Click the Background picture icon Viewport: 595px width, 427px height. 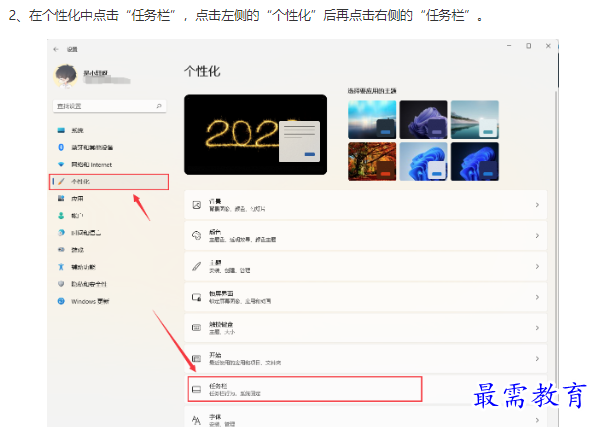pos(197,205)
